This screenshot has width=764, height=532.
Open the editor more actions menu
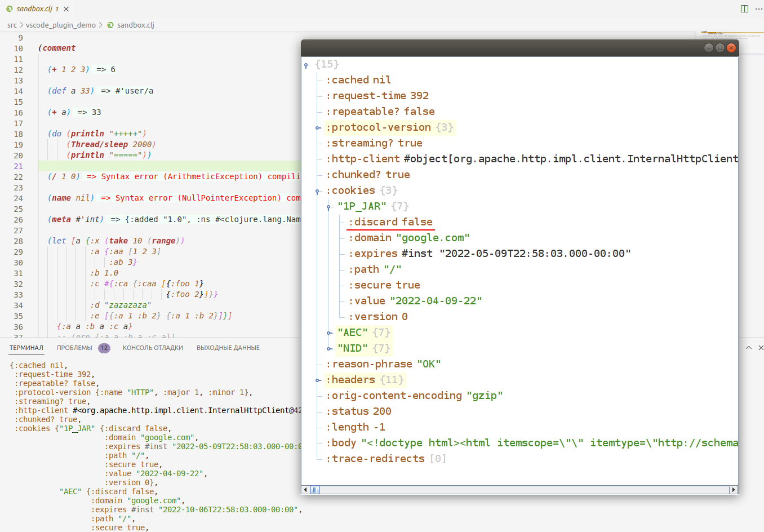[x=758, y=9]
